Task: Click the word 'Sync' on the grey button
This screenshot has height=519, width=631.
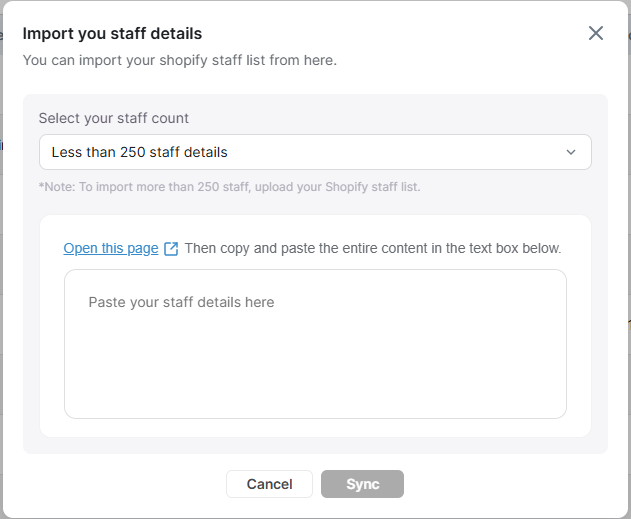Action: tap(362, 484)
